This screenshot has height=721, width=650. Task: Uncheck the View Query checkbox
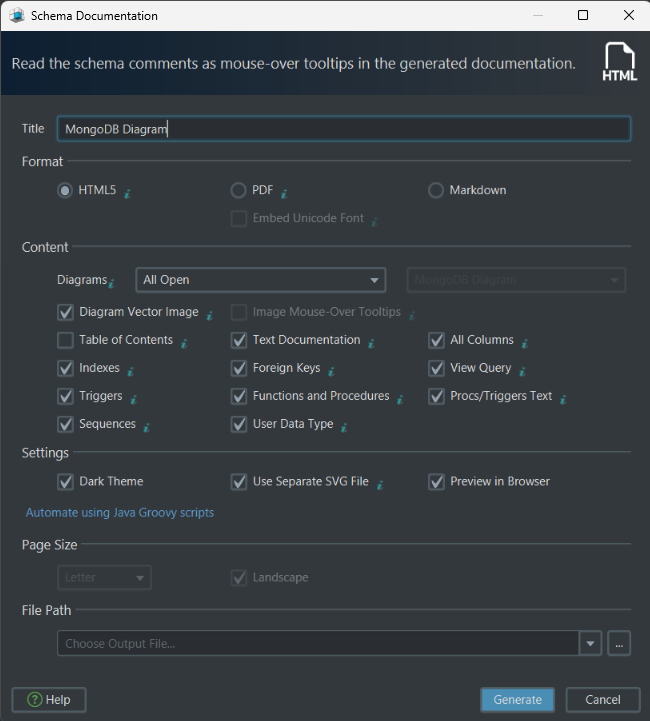click(x=436, y=368)
